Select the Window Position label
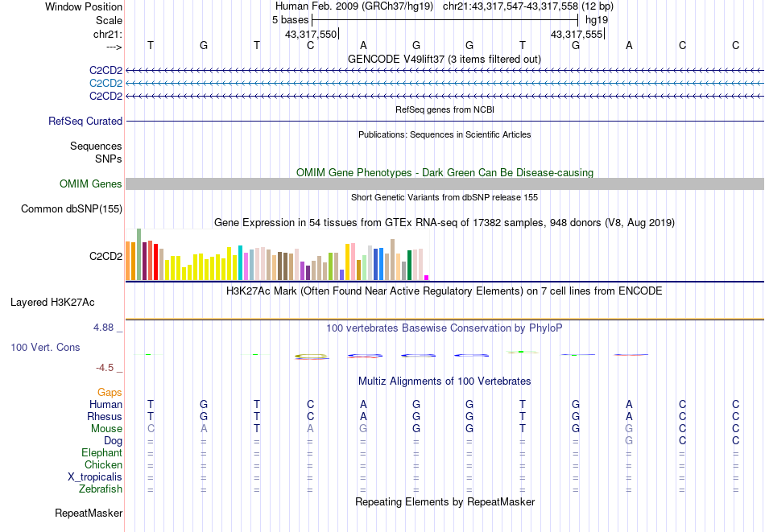Image resolution: width=765 pixels, height=532 pixels. [x=84, y=6]
